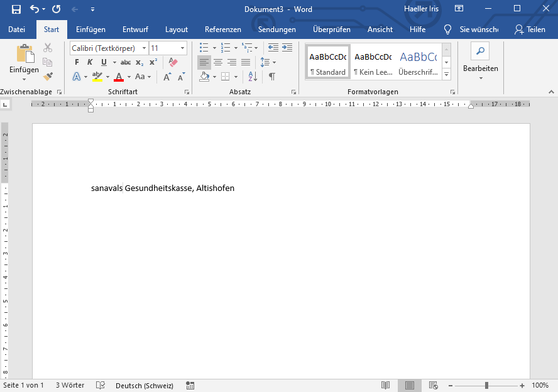Screen dimensions: 558x392
Task: Click the red font color swatch
Action: tap(119, 77)
